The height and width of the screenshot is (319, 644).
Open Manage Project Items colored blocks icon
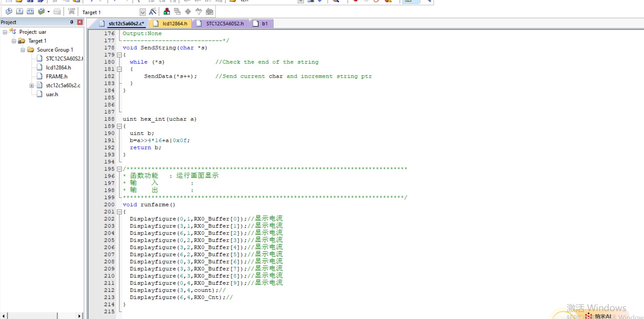166,12
